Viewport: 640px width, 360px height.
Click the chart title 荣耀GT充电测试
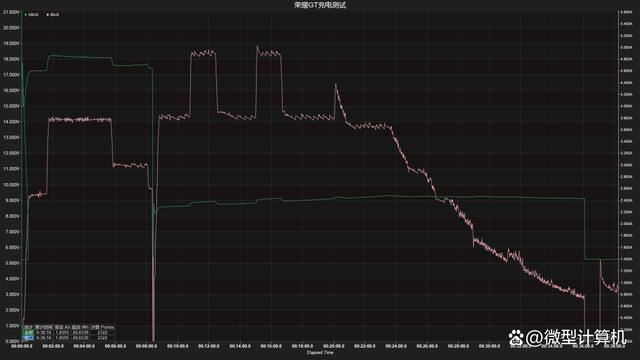pos(320,5)
